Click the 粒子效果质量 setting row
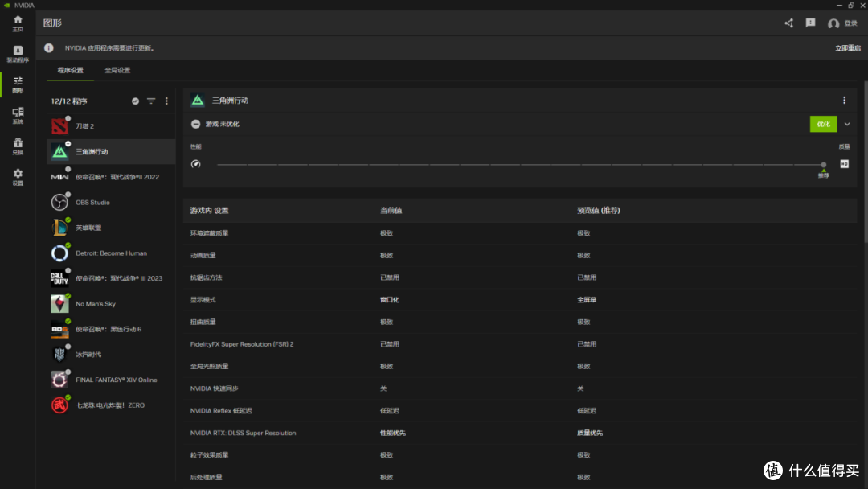868x489 pixels. coord(520,454)
